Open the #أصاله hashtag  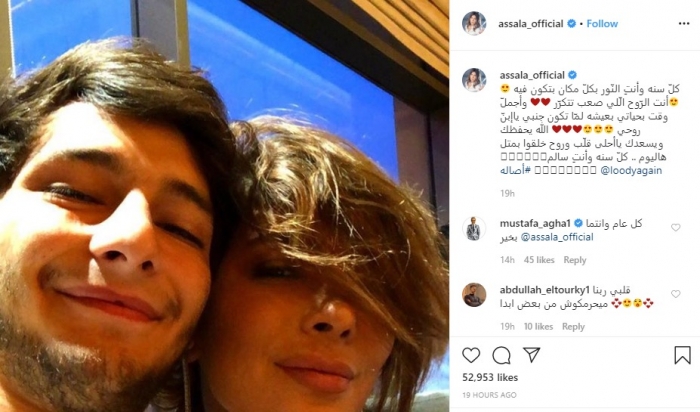pyautogui.click(x=515, y=171)
